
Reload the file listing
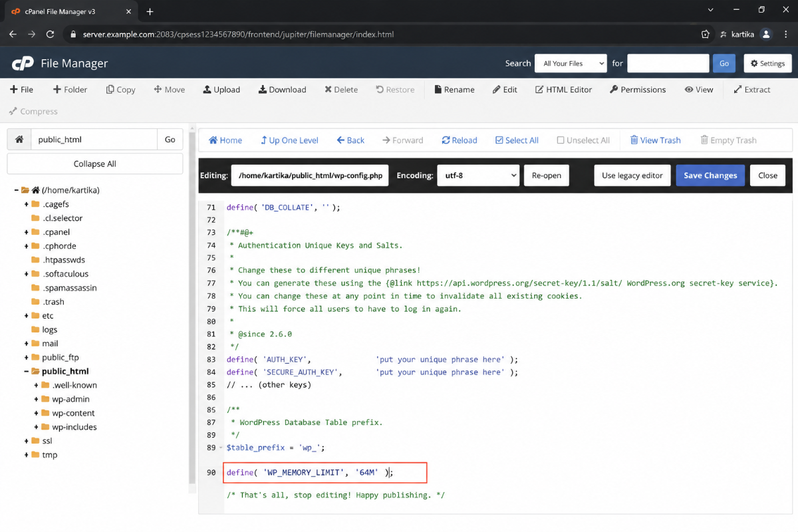click(x=460, y=140)
